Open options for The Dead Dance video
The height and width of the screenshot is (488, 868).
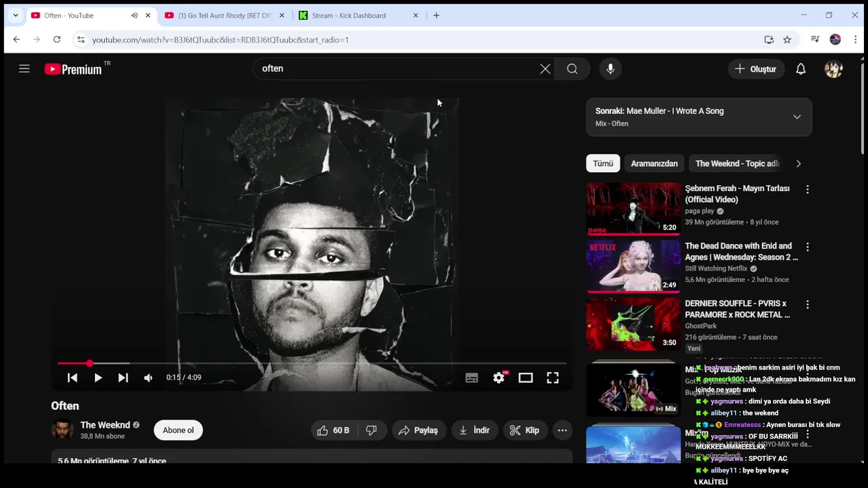coord(807,247)
